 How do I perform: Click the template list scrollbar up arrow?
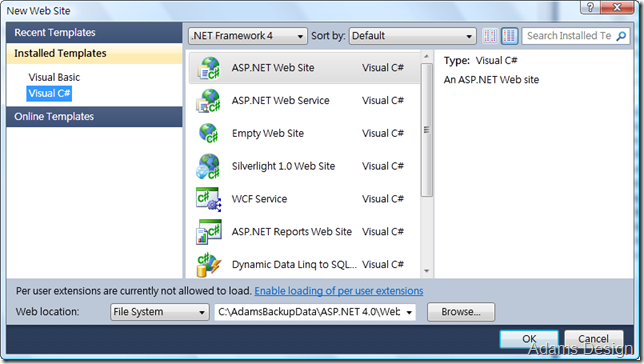click(x=426, y=56)
